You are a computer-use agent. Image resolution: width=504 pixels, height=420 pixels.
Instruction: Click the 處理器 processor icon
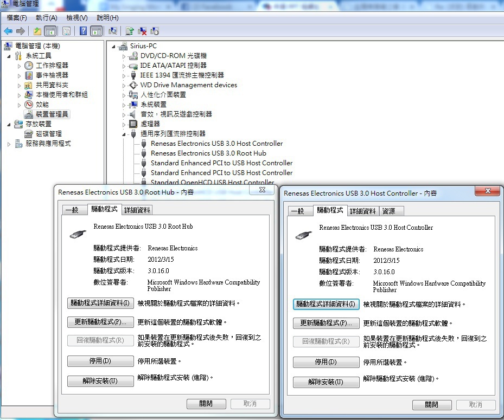pos(133,124)
